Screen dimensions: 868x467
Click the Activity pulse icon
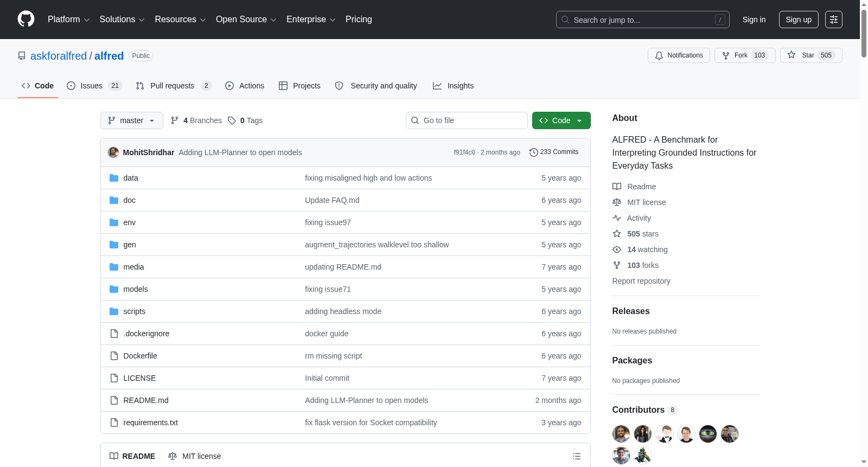[x=617, y=218]
